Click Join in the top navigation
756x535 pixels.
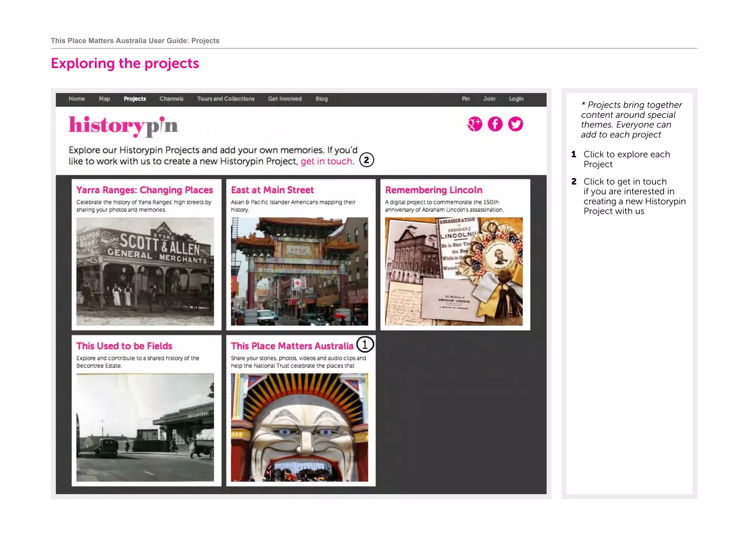(489, 99)
